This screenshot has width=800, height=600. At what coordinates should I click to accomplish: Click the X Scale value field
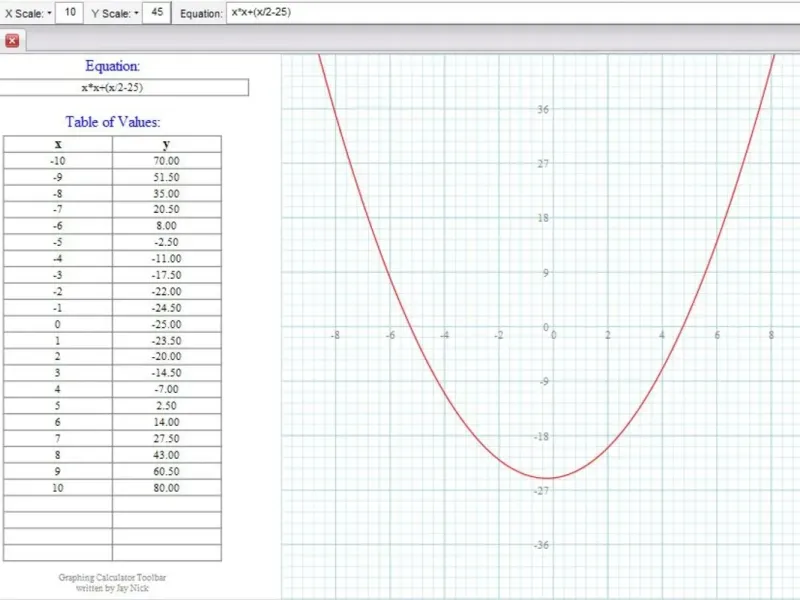pos(70,12)
